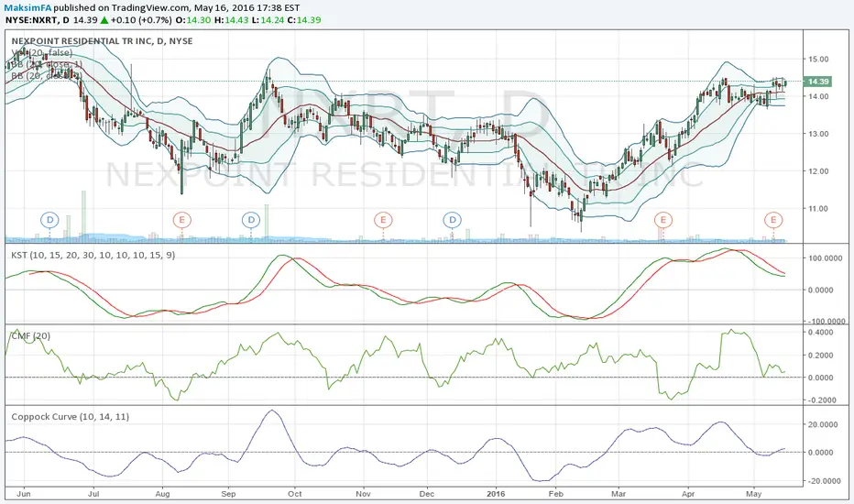
Task: Click the dividend D marker in December
Action: pos(452,220)
